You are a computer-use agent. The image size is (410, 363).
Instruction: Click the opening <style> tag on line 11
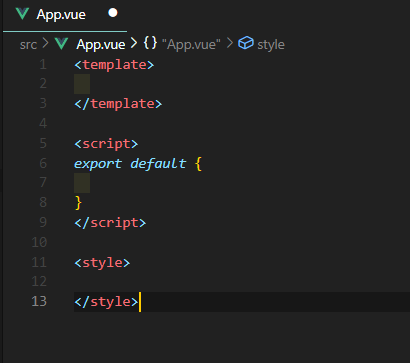(x=102, y=263)
